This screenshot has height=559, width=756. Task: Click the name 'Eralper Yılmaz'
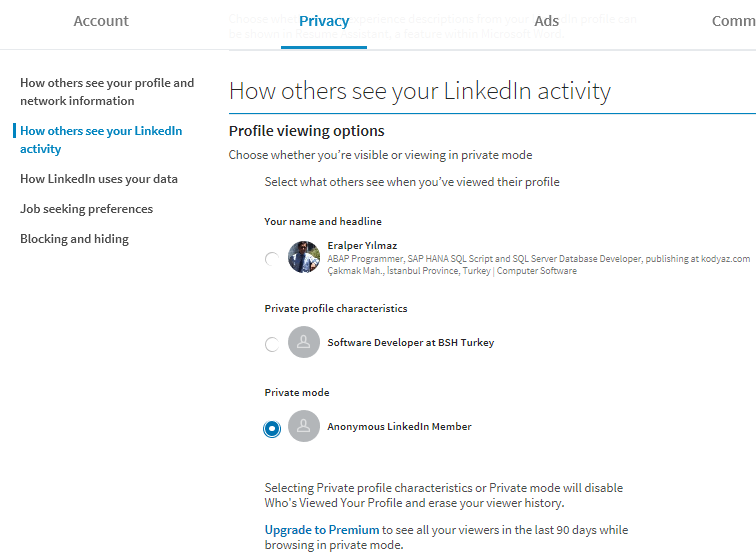click(362, 245)
